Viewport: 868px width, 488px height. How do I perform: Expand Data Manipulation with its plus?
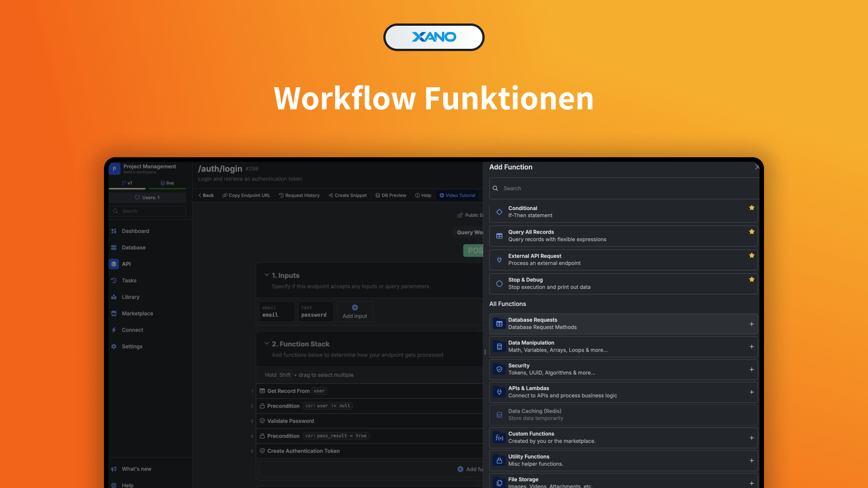click(751, 347)
